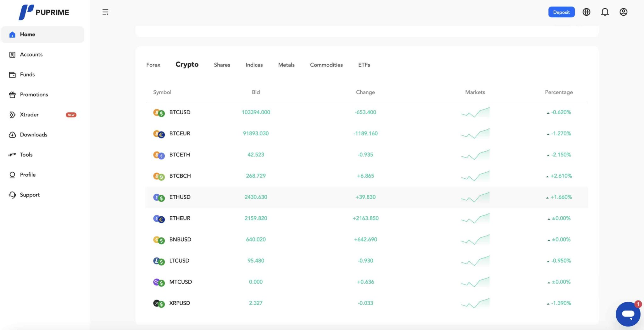Select the BTCUSD row symbol
Image resolution: width=644 pixels, height=330 pixels.
[x=180, y=112]
